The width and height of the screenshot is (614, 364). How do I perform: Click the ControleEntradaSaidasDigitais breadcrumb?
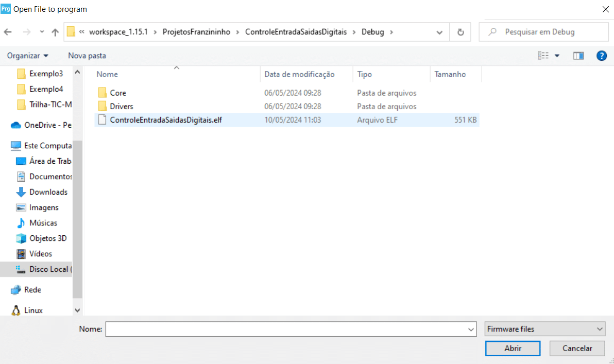[x=296, y=31]
